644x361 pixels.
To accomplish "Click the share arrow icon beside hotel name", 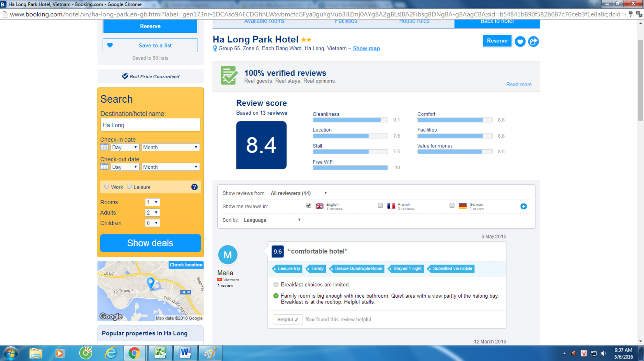I will [534, 41].
